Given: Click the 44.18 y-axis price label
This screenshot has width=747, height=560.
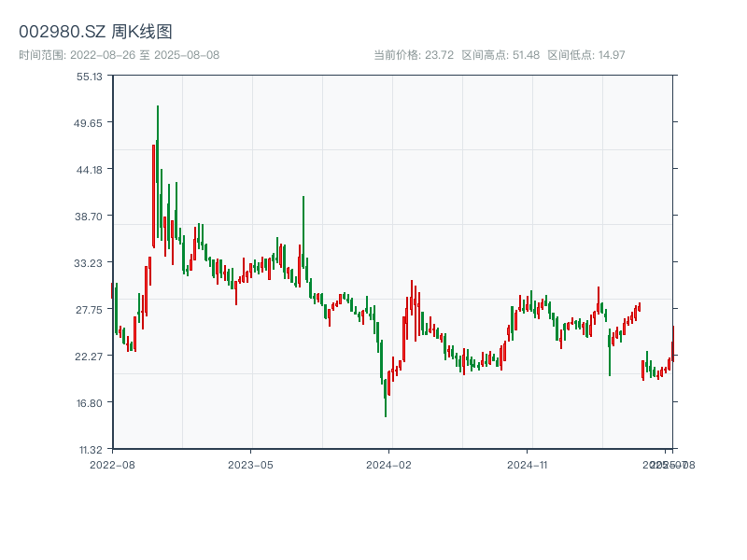Looking at the screenshot, I should 90,169.
